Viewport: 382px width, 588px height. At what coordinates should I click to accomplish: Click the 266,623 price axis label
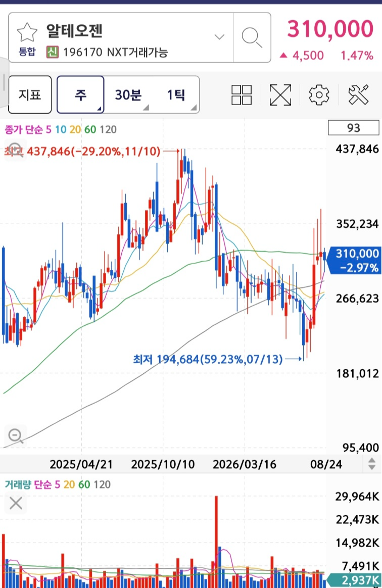[x=357, y=299]
